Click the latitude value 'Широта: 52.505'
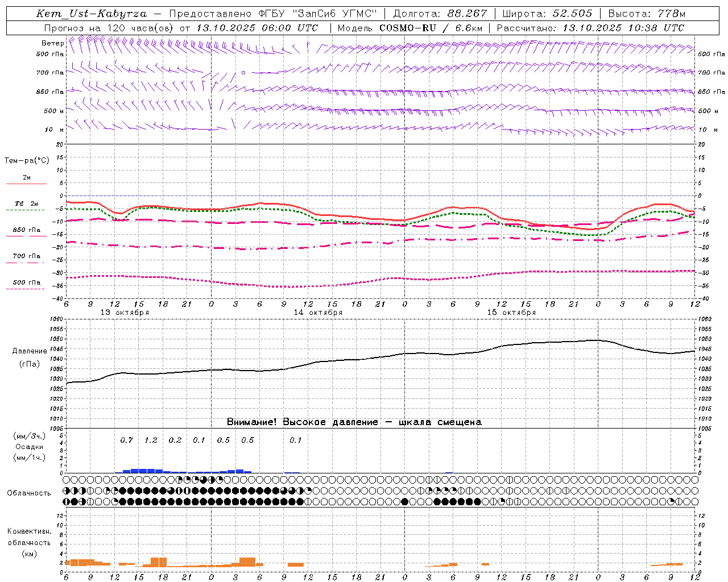Viewport: 728px width, 582px height. point(547,14)
